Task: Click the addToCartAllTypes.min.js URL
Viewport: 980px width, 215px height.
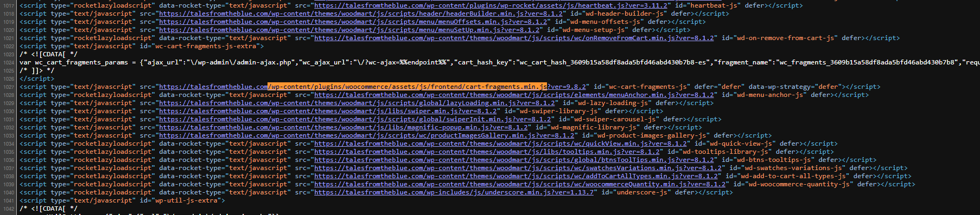Action: click(516, 176)
